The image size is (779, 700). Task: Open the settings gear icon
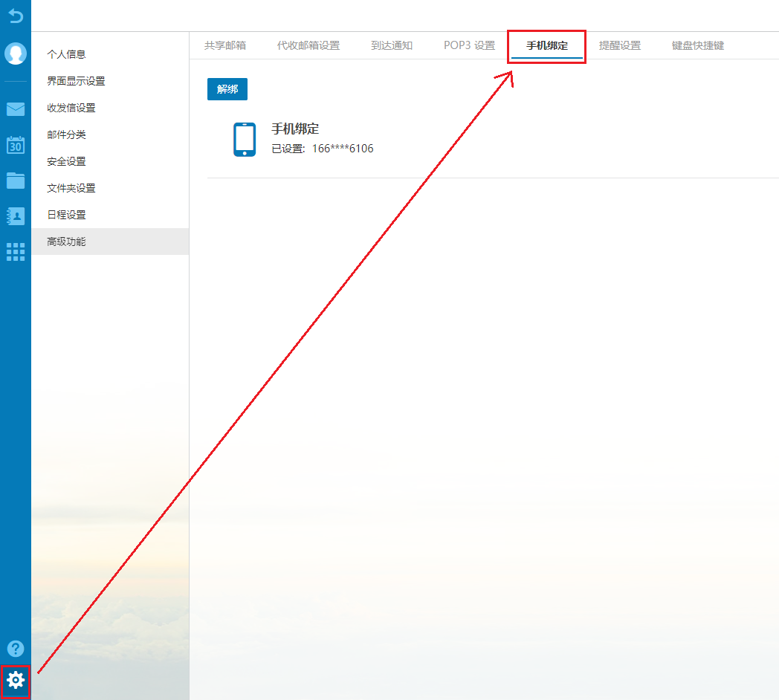coord(16,680)
